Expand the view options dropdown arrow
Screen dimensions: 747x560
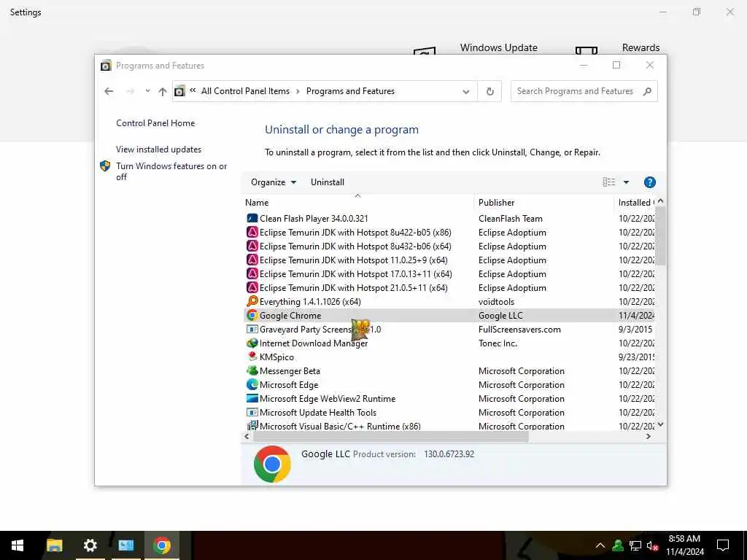[x=626, y=182]
